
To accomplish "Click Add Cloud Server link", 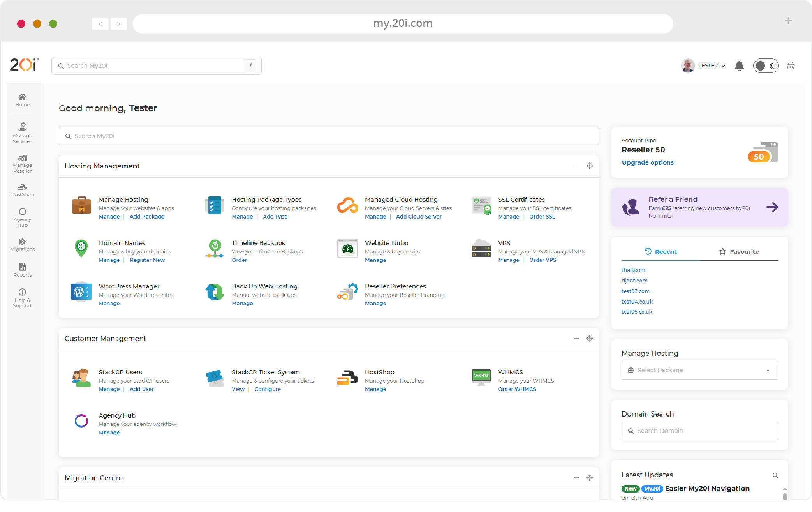I will 419,217.
